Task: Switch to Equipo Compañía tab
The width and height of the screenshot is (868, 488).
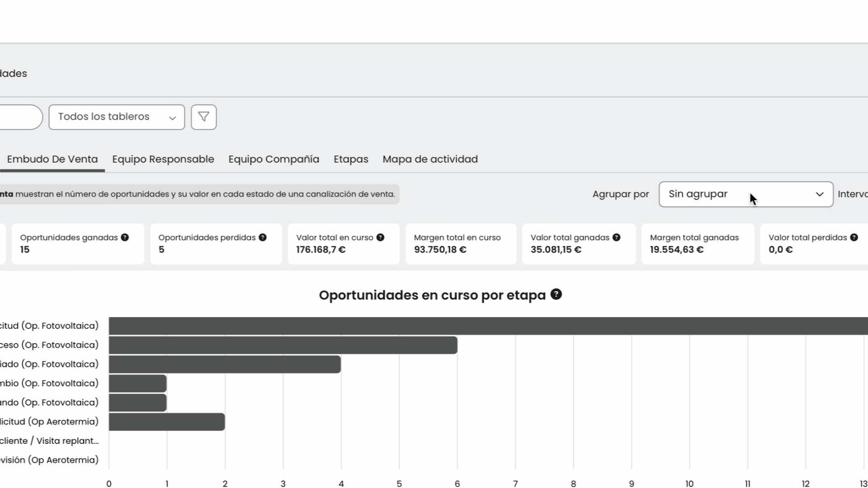Action: [x=274, y=159]
